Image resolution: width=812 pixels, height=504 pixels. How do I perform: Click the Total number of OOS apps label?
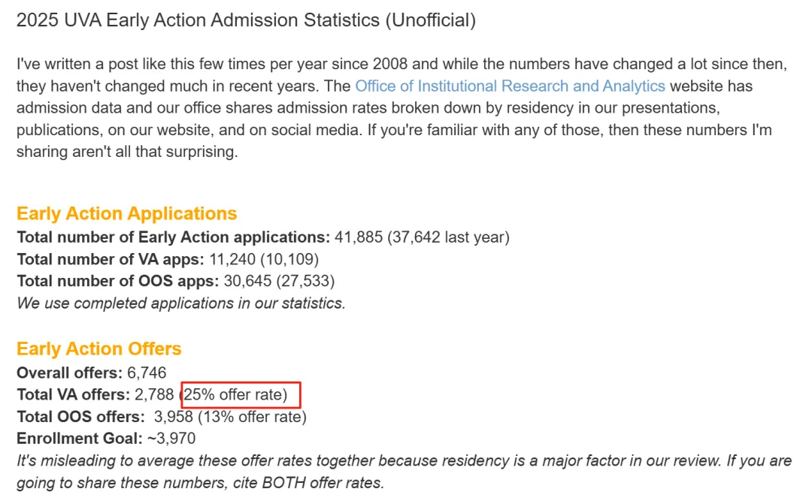coord(117,281)
